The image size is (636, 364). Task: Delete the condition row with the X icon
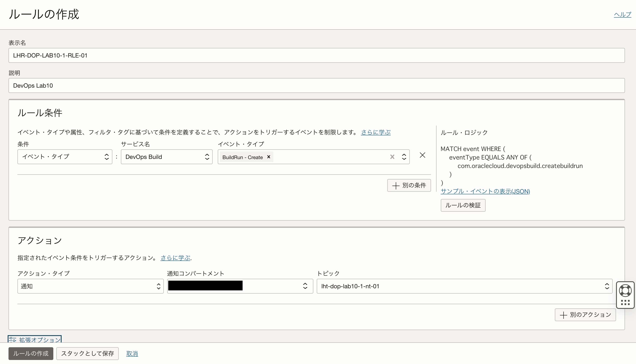point(422,155)
